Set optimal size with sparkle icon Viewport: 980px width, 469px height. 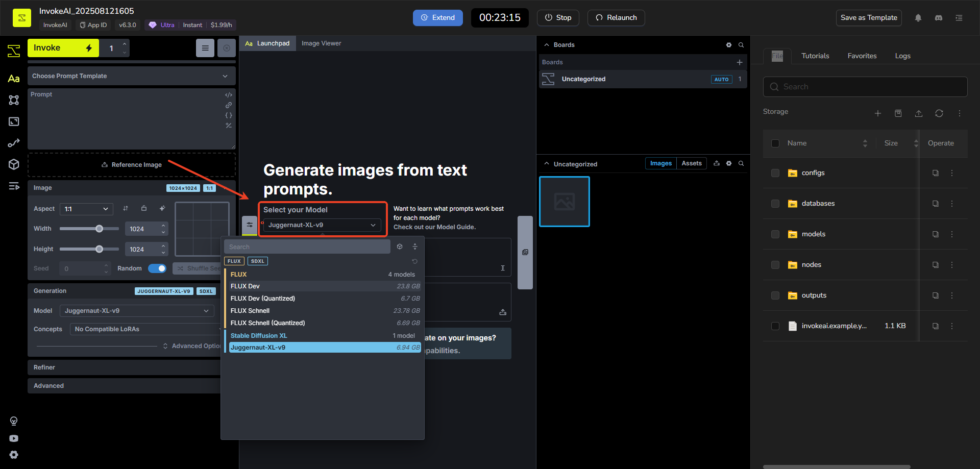pos(162,208)
